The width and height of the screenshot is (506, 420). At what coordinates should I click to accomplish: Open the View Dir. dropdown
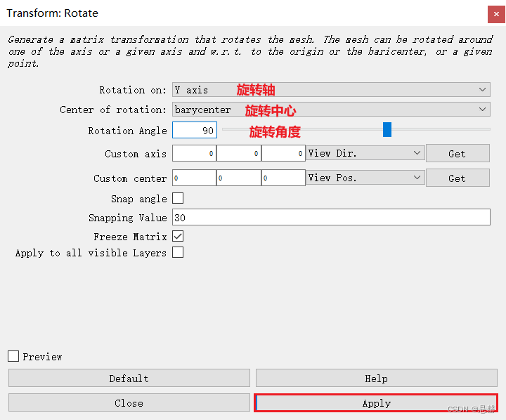pos(365,153)
